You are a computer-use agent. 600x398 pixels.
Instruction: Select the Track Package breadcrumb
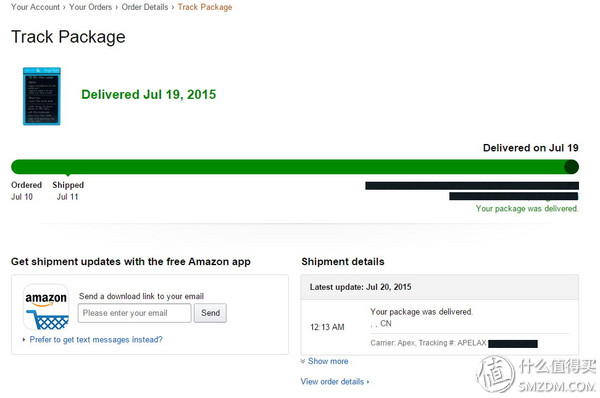[205, 7]
